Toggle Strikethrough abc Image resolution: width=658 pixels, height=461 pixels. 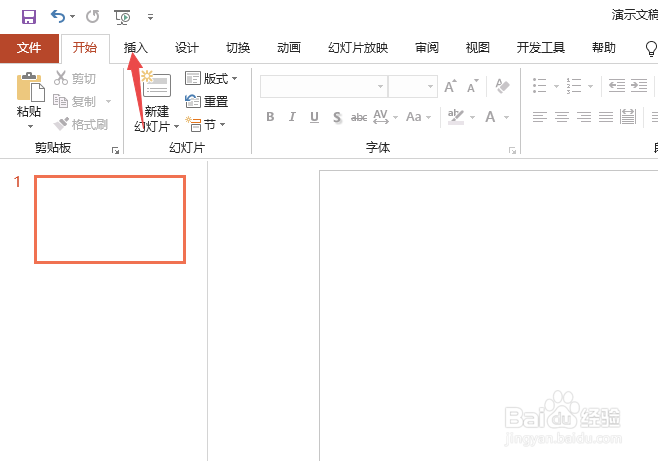pyautogui.click(x=359, y=117)
